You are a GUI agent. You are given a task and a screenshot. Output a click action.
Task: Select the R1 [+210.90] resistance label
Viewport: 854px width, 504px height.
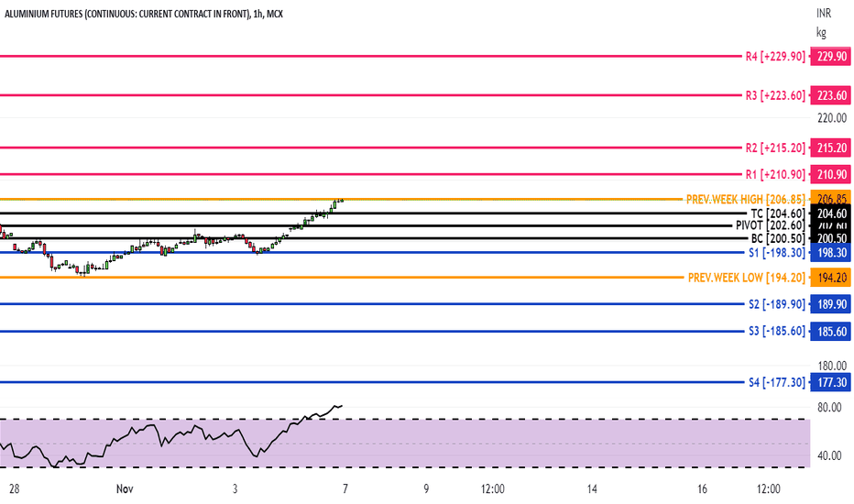[775, 174]
